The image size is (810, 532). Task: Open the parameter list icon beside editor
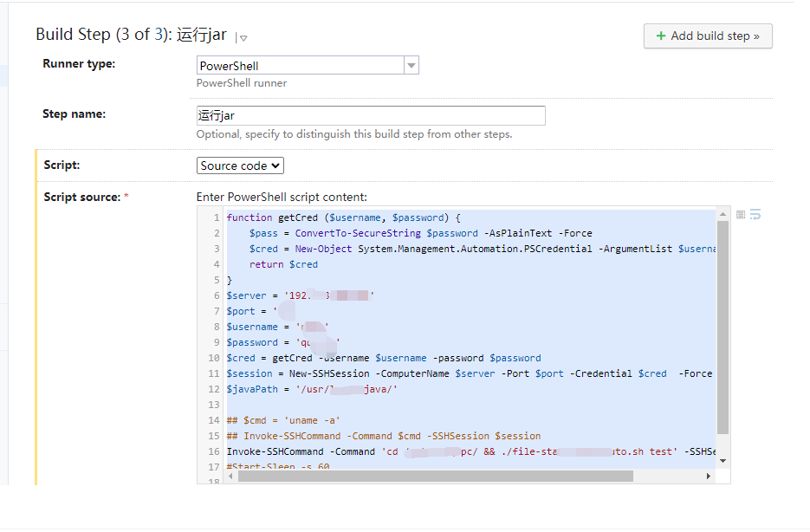pos(741,214)
